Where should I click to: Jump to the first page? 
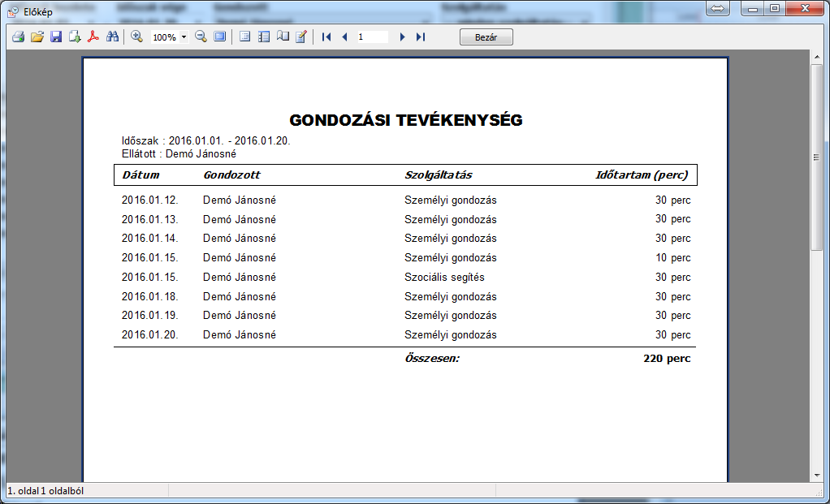click(326, 37)
